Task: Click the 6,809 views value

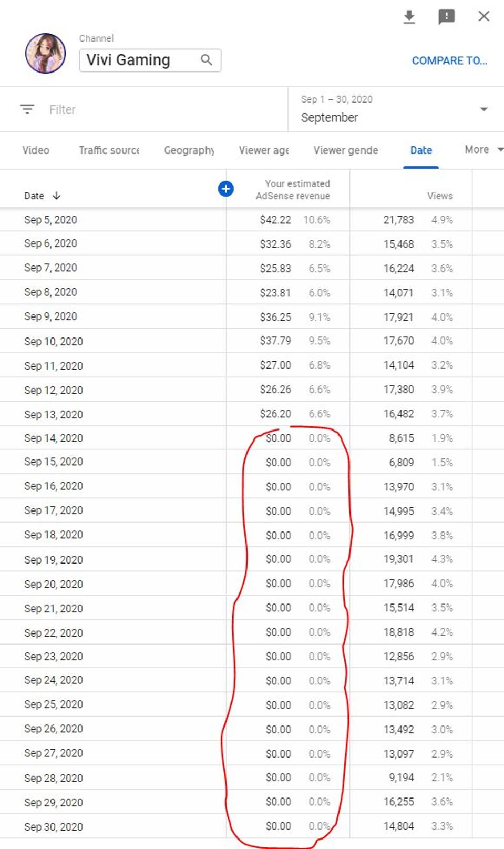Action: coord(402,463)
